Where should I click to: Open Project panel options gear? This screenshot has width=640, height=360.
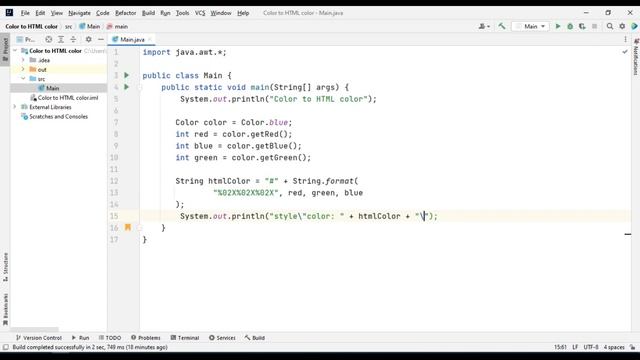[x=88, y=39]
